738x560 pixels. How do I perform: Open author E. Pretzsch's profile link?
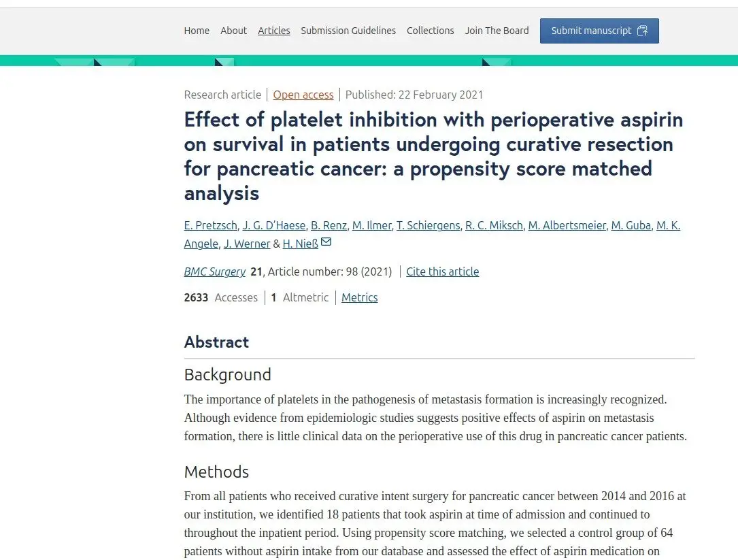tap(210, 226)
